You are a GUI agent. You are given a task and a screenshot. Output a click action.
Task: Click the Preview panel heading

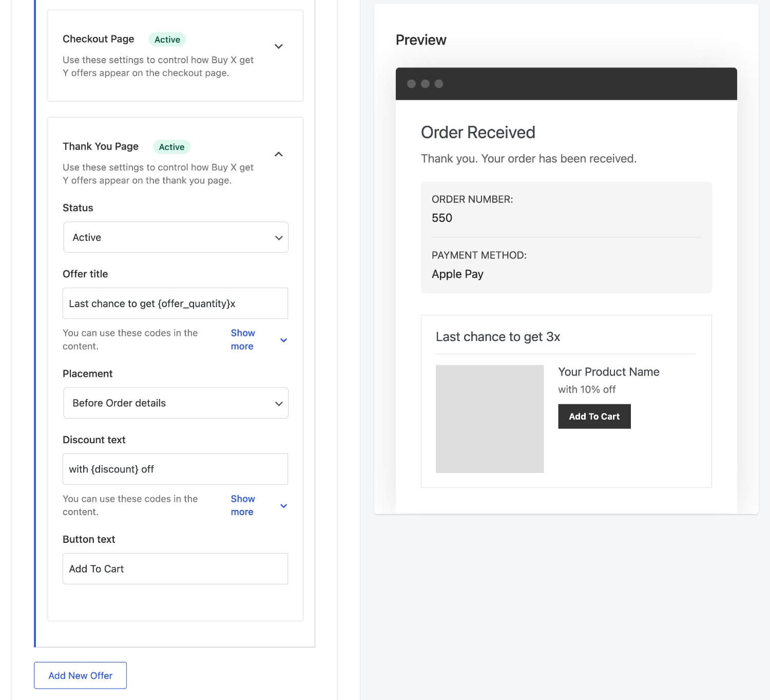421,40
